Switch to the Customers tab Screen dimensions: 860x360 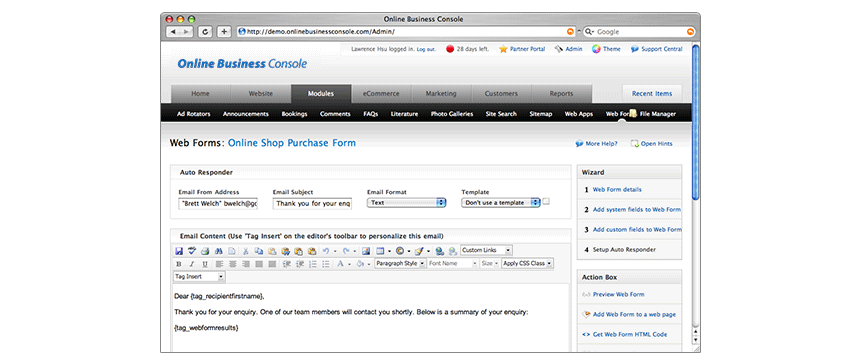pos(501,94)
